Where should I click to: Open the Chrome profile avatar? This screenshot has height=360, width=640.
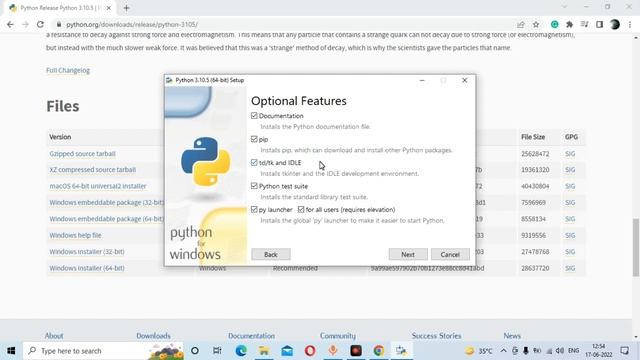pos(615,24)
